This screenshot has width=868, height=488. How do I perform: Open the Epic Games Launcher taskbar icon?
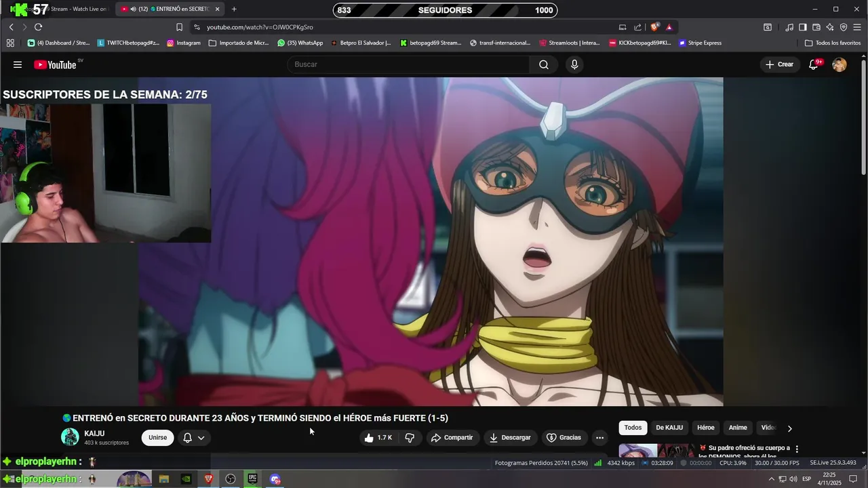point(252,479)
